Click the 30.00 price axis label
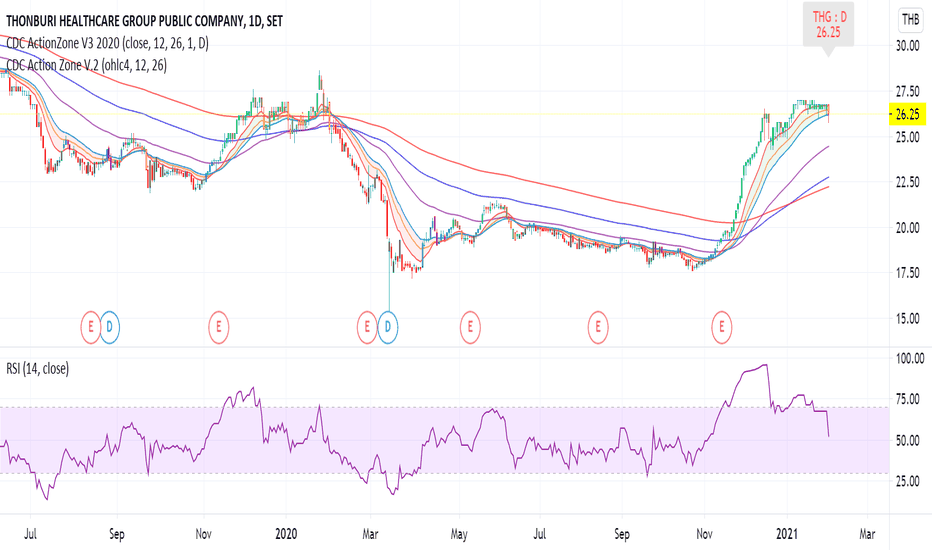The width and height of the screenshot is (932, 550). (908, 46)
